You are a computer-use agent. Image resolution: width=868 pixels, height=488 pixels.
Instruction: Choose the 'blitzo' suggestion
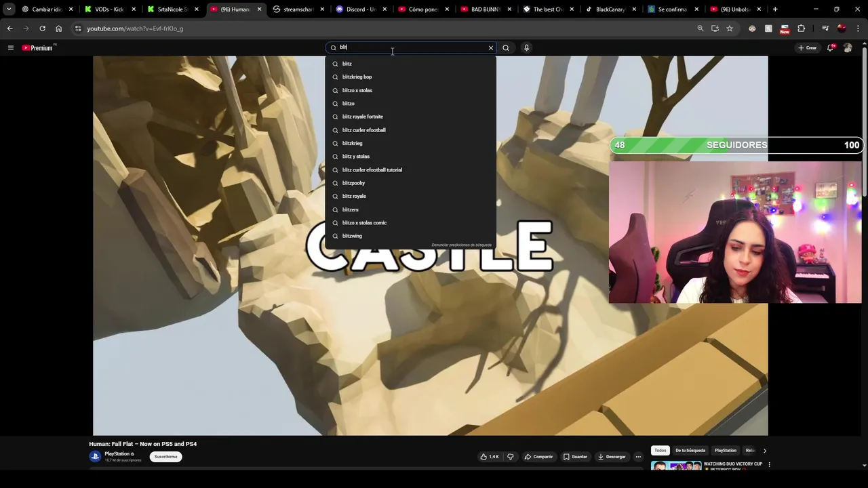410,104
